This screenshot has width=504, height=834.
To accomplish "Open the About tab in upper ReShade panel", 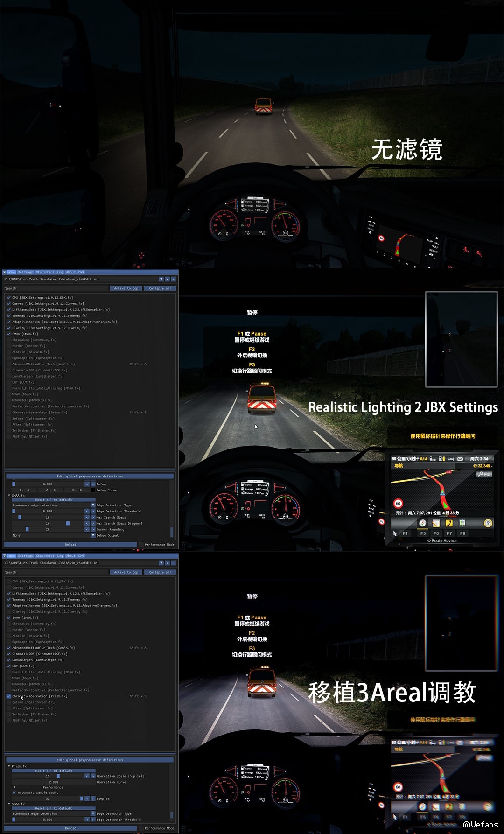I will pyautogui.click(x=71, y=272).
